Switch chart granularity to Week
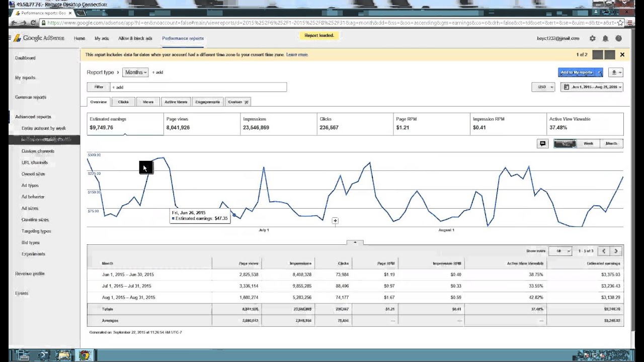 tap(588, 144)
